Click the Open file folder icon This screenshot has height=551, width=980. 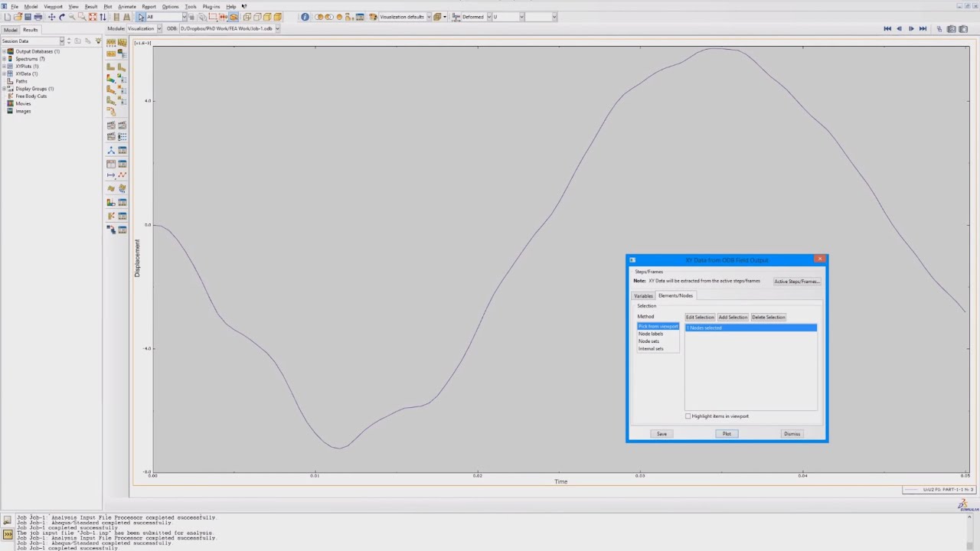[18, 17]
